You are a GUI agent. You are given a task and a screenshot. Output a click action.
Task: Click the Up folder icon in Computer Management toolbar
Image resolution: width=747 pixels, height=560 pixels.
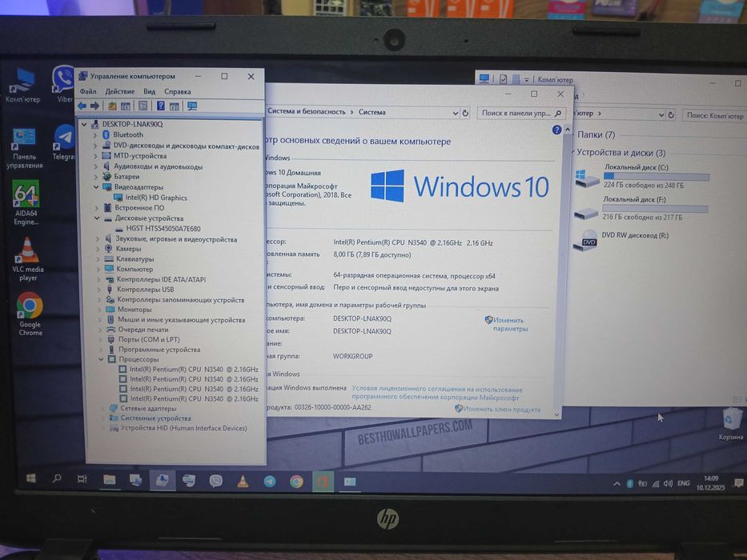(x=112, y=106)
